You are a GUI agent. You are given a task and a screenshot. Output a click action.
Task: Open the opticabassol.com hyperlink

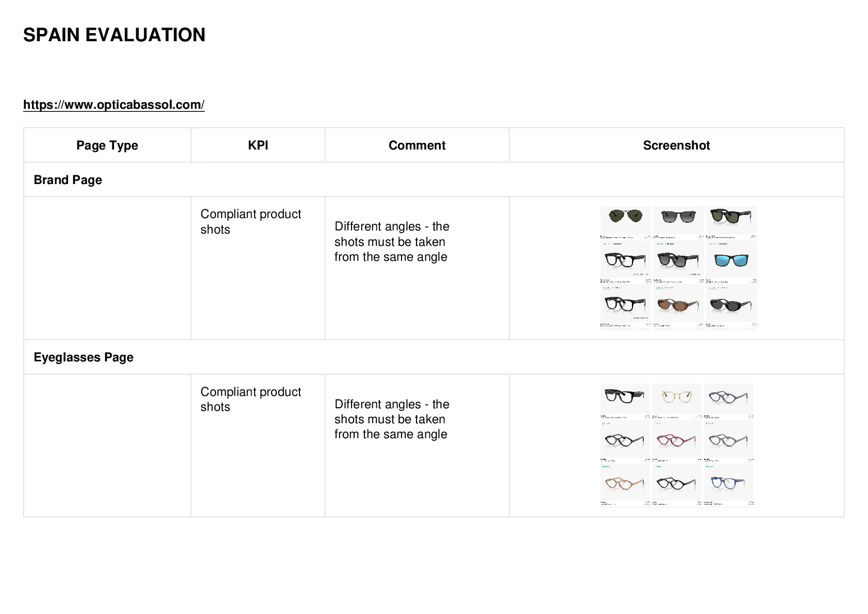[x=114, y=105]
